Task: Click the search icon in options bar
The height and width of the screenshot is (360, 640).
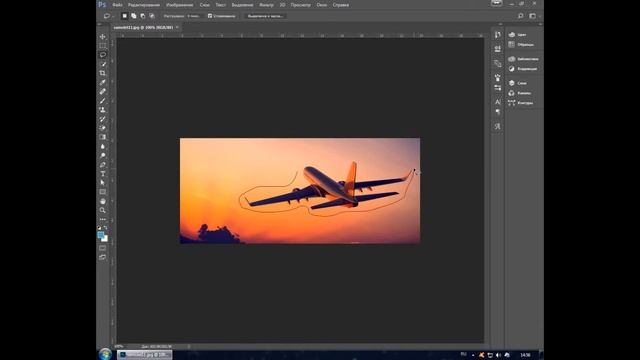Action: click(x=520, y=16)
